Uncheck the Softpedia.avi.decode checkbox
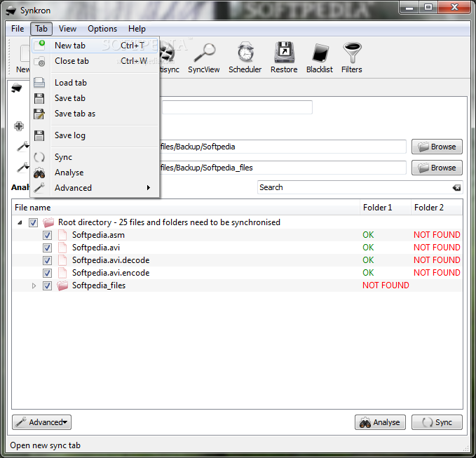Image resolution: width=476 pixels, height=458 pixels. coord(47,261)
